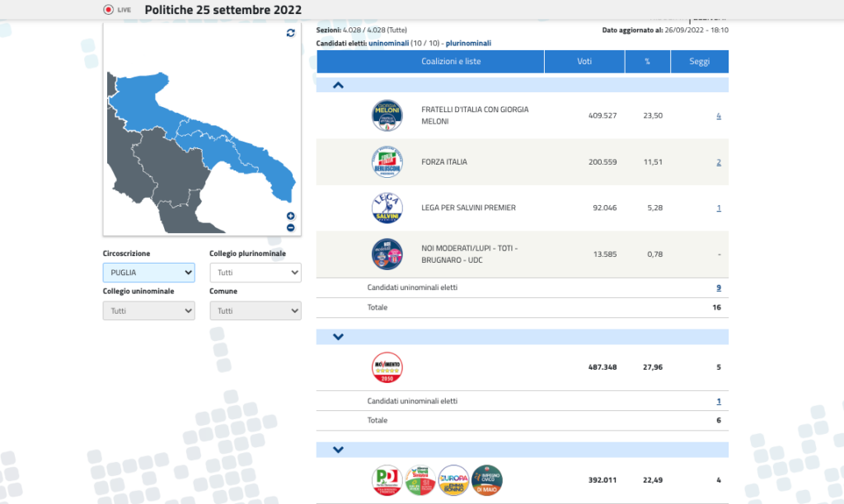Click the Noi Moderati party logo
Screen dimensions: 844x504
387,254
